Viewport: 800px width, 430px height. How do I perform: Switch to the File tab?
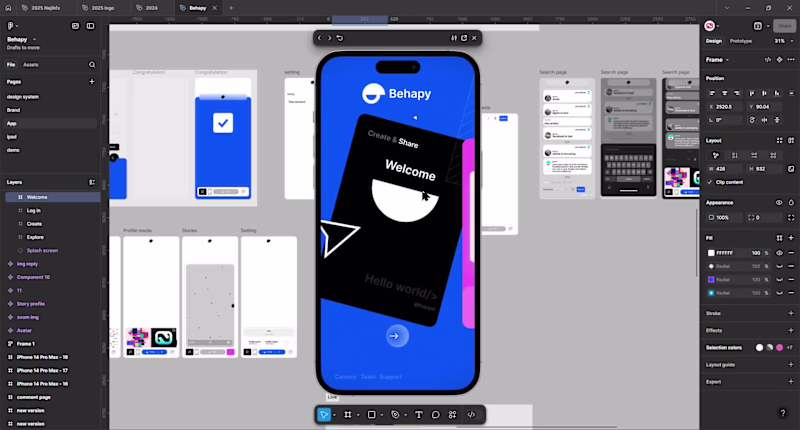(x=11, y=65)
